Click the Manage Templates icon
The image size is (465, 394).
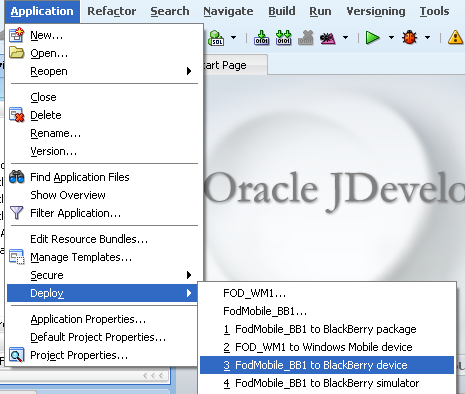[17, 257]
